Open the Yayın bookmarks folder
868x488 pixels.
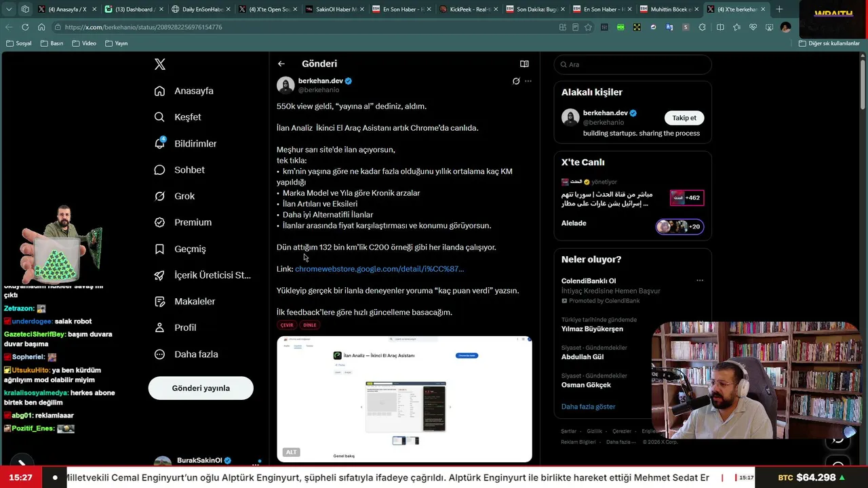point(117,43)
